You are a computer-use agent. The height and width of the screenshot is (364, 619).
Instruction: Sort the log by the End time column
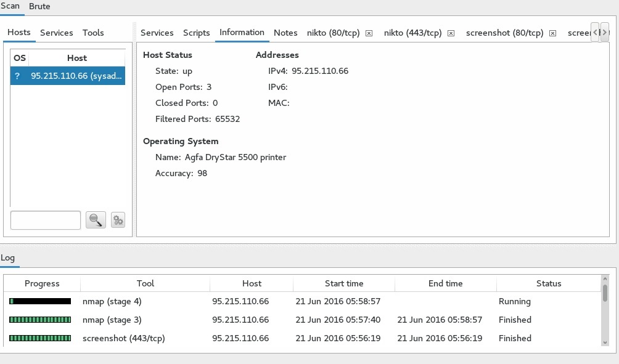pos(445,283)
